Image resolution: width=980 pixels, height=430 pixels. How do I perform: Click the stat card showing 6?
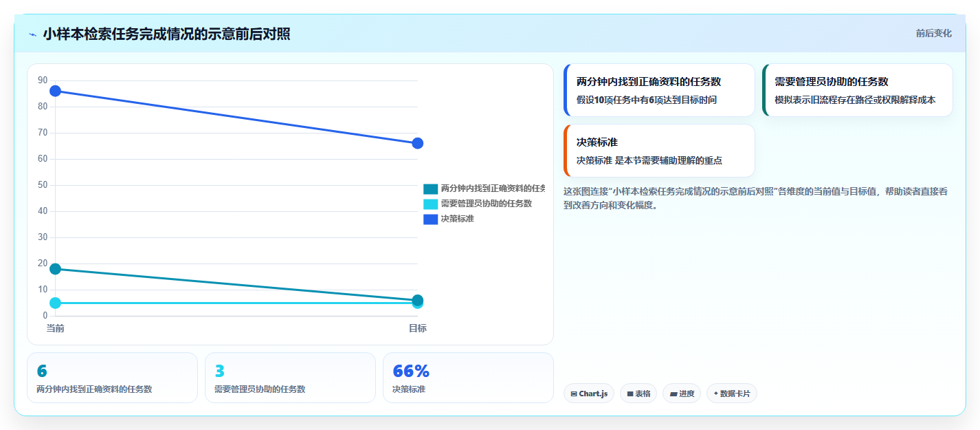[112, 378]
